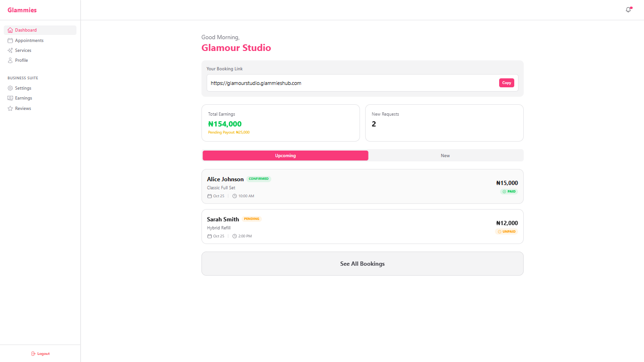Switch to the Upcoming tab

[x=285, y=155]
